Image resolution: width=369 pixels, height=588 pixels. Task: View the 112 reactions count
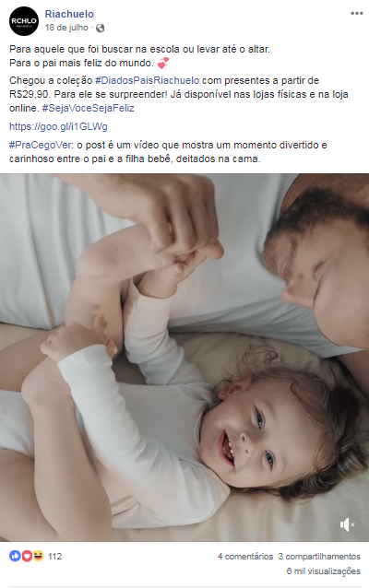coord(54,556)
